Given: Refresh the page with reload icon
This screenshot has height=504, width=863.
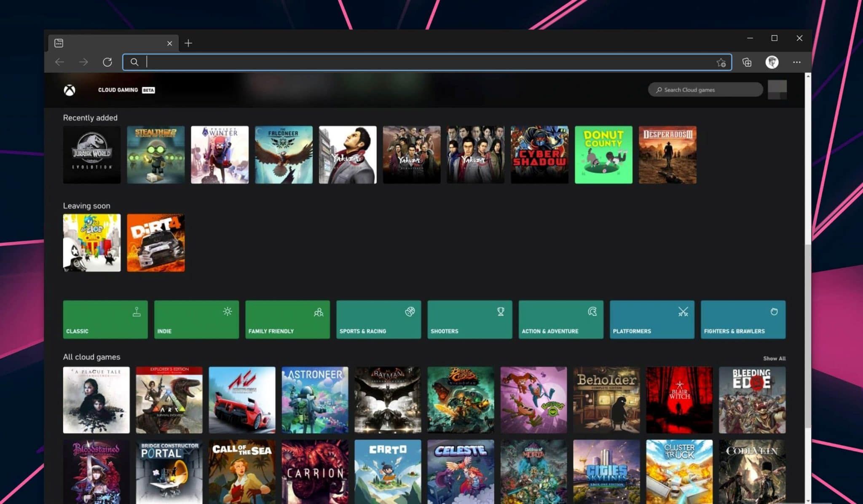Looking at the screenshot, I should tap(107, 62).
